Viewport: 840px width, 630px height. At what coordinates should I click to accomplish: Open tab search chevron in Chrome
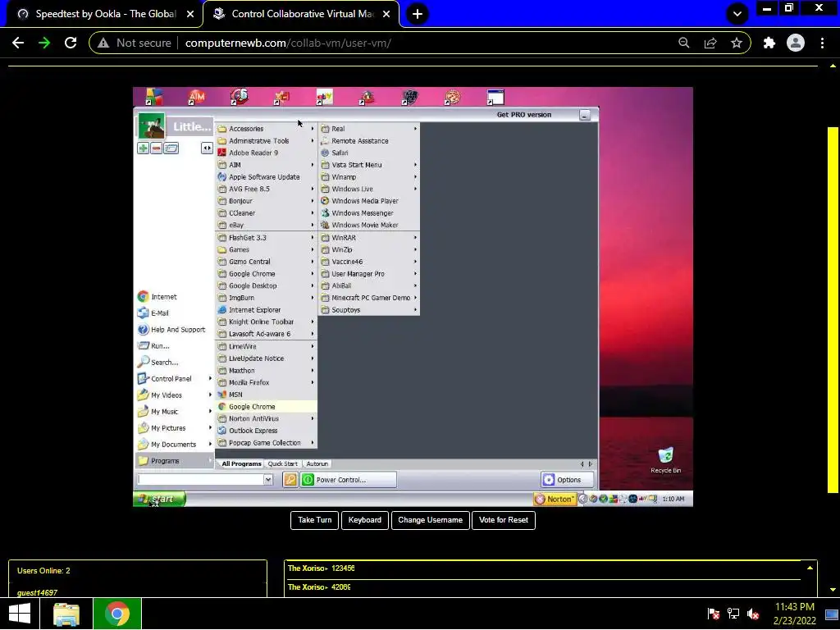tap(737, 13)
